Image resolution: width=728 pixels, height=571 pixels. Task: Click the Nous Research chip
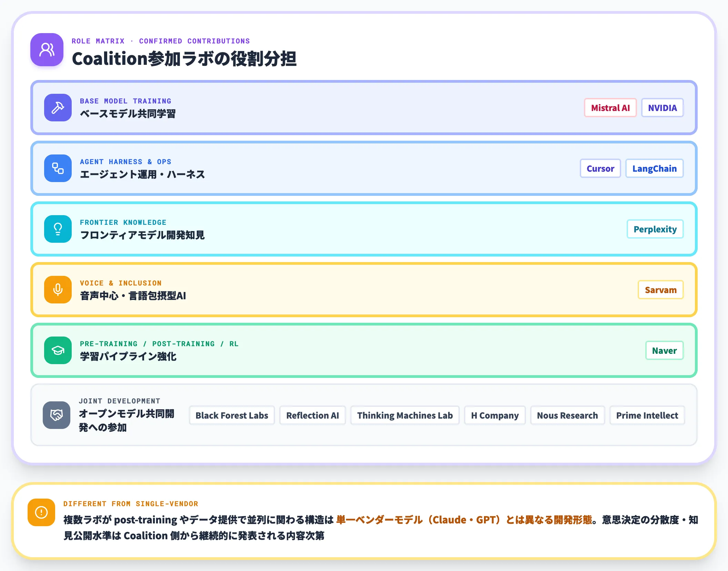(x=567, y=415)
